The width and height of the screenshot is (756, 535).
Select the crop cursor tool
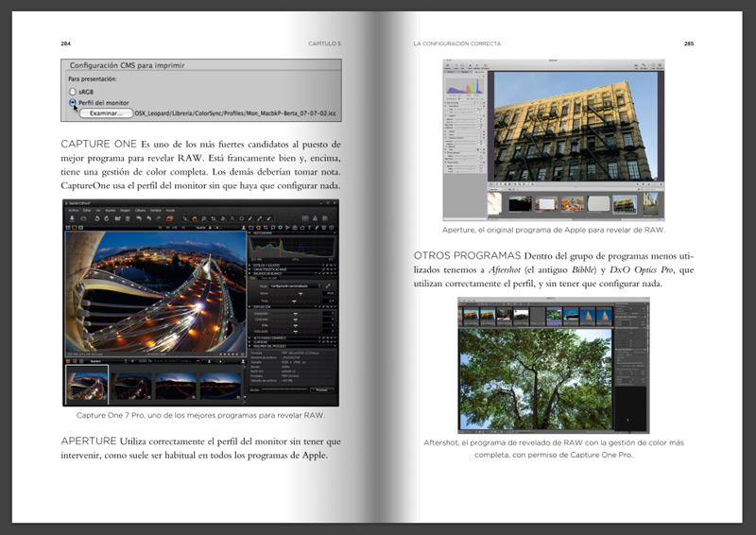(214, 218)
